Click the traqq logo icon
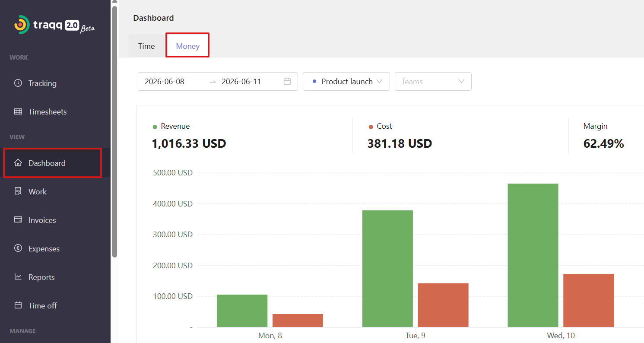 click(x=22, y=25)
